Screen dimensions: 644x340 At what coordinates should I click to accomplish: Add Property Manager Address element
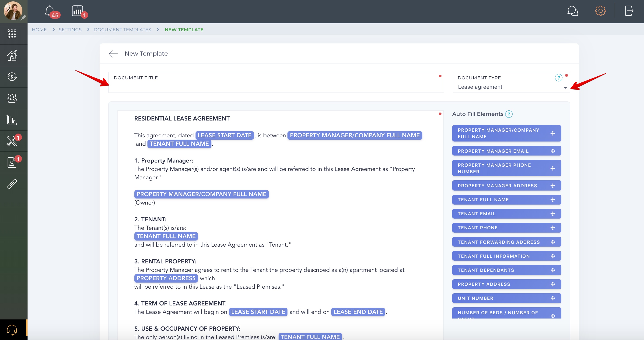[507, 186]
